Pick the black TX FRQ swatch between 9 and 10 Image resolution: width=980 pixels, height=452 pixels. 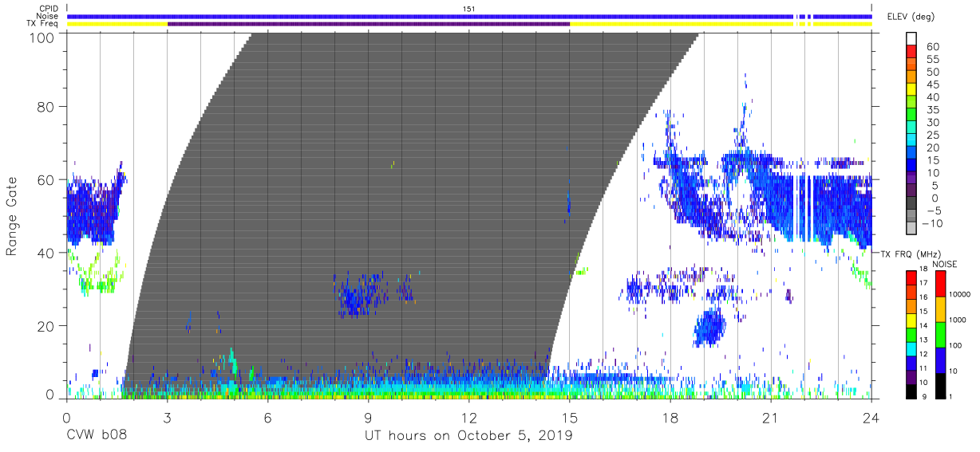coord(911,391)
